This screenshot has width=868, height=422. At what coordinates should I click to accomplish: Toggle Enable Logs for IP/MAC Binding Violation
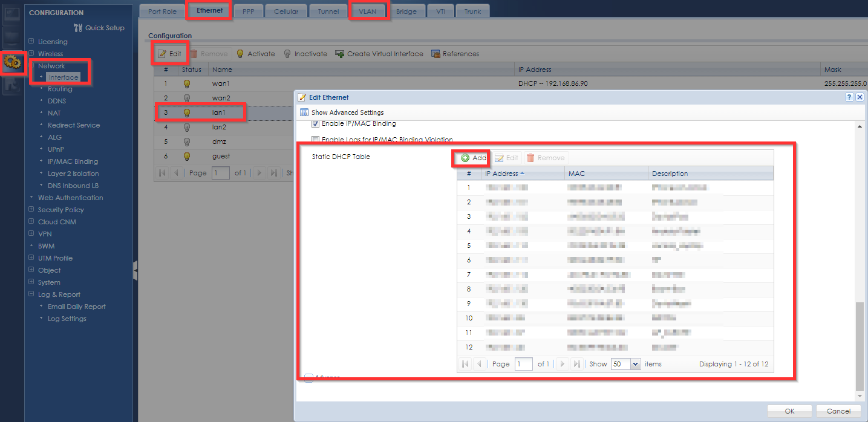[315, 140]
